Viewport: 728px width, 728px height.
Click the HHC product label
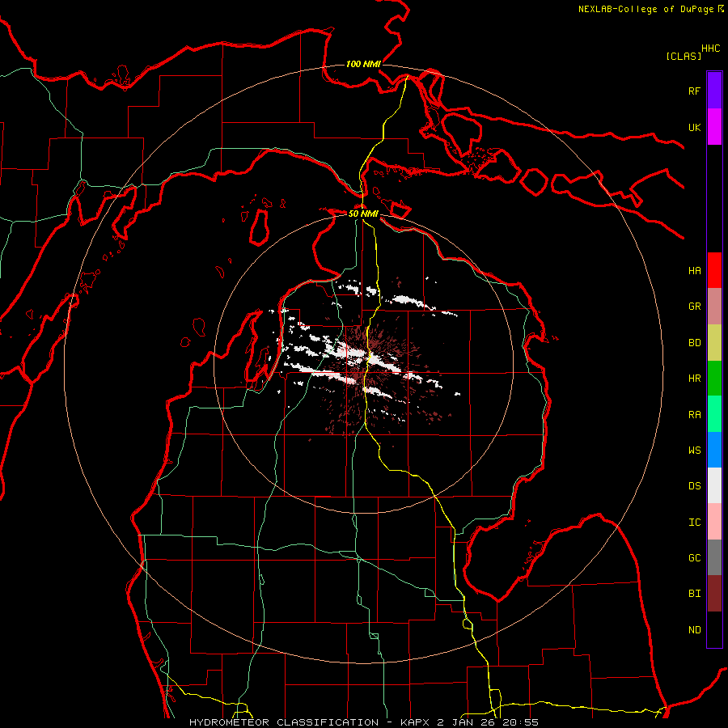point(710,49)
